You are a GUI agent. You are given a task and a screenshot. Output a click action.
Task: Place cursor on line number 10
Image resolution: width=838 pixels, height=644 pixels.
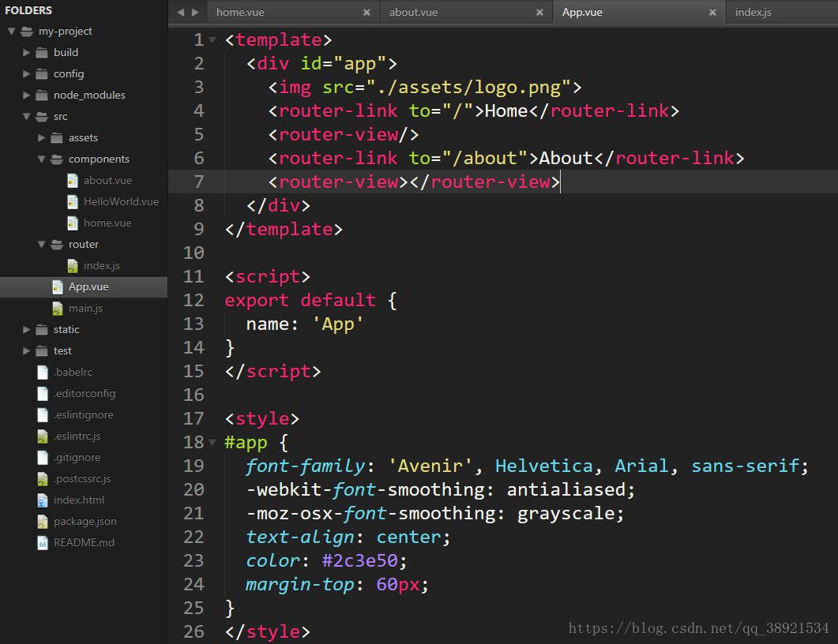pos(194,253)
